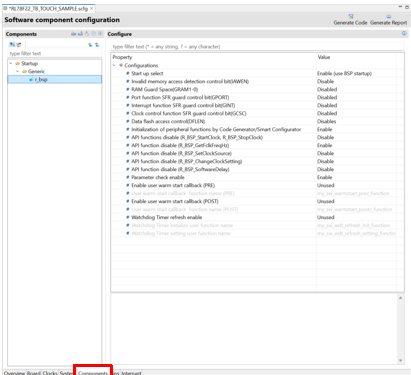Switch to the Interrupt tab
This screenshot has width=411, height=375.
point(131,373)
